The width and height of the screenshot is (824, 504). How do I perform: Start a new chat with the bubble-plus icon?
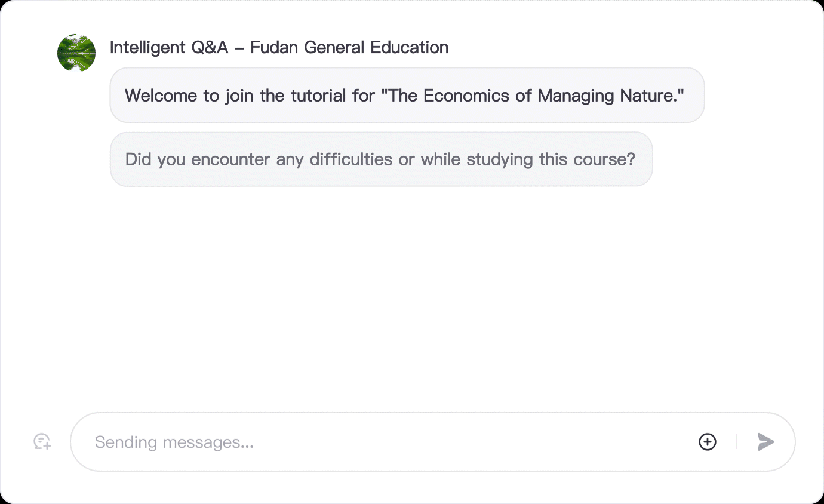(x=42, y=442)
